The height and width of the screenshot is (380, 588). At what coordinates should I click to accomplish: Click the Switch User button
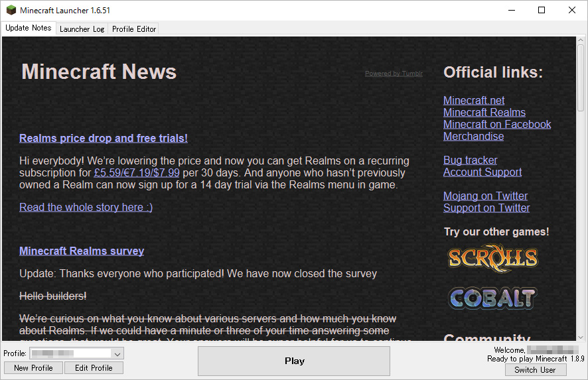pos(535,370)
